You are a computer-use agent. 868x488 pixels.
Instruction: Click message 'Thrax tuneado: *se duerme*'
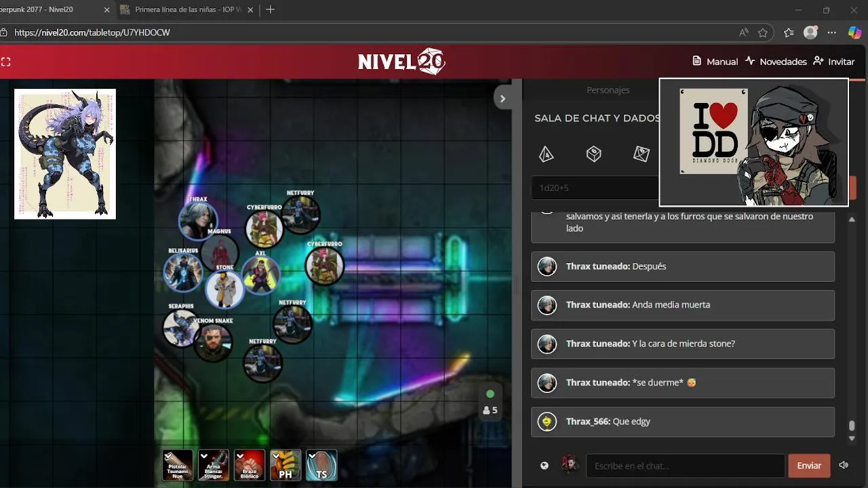(x=683, y=382)
